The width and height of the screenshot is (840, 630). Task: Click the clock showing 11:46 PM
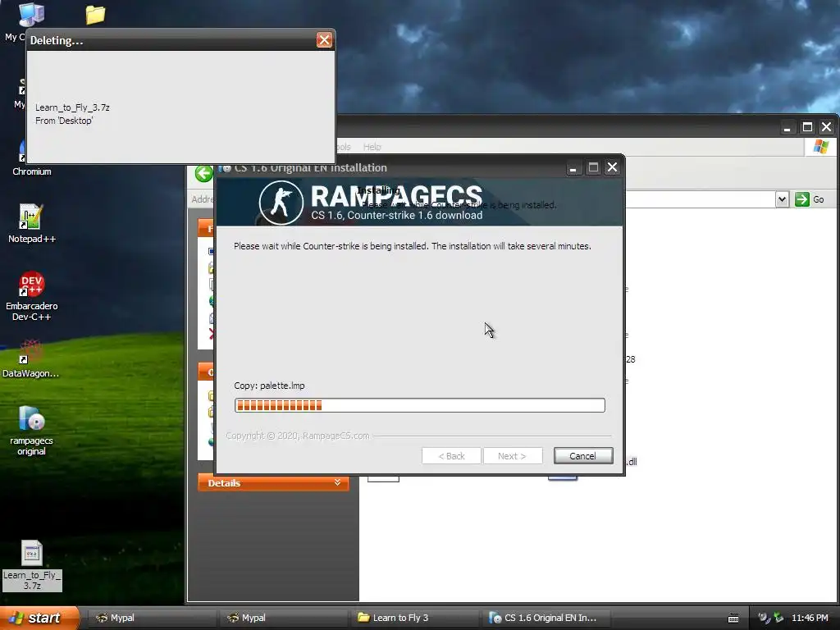pyautogui.click(x=810, y=618)
